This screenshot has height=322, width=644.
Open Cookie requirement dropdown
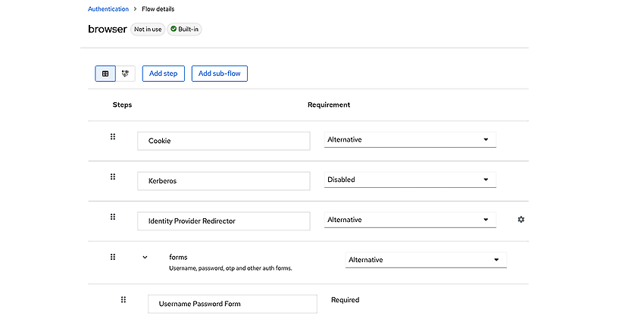coord(410,139)
